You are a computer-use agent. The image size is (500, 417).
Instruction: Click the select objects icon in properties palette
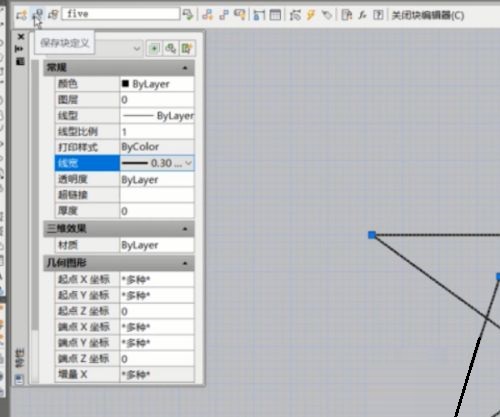(x=170, y=49)
